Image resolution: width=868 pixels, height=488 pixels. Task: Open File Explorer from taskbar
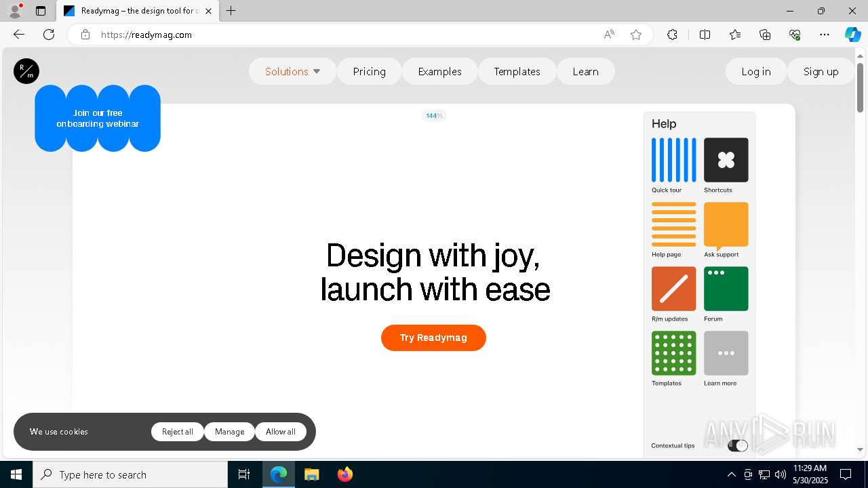click(x=311, y=474)
